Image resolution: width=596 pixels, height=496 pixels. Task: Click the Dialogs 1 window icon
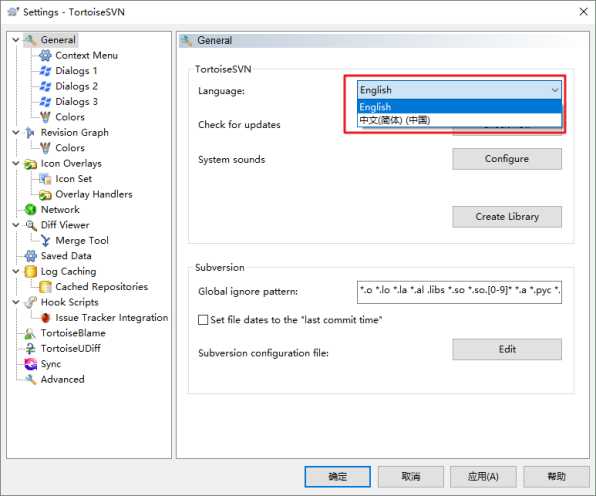click(x=45, y=71)
